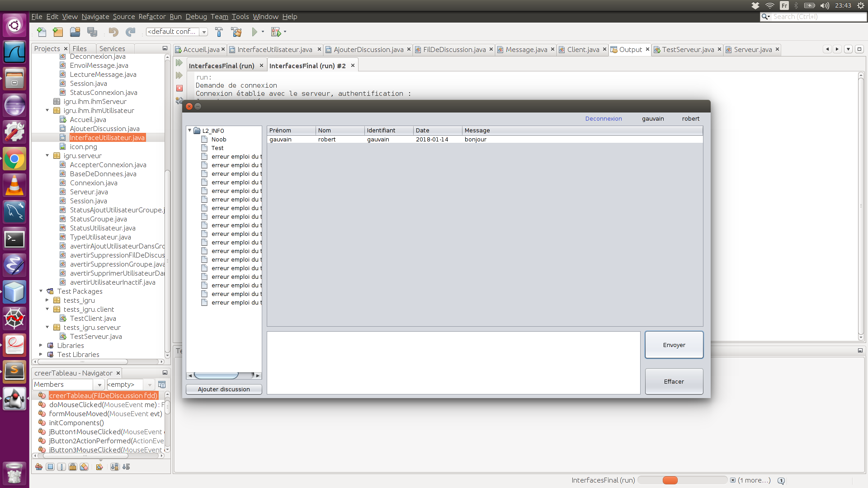Click the Search (Ctrl+I) field
Viewport: 868px width, 488px height.
(x=813, y=17)
